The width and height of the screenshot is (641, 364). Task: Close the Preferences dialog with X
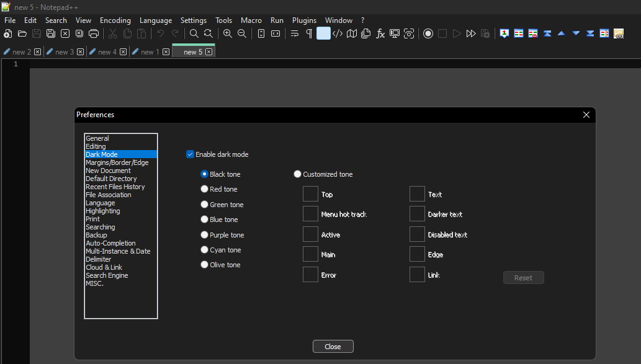[586, 115]
